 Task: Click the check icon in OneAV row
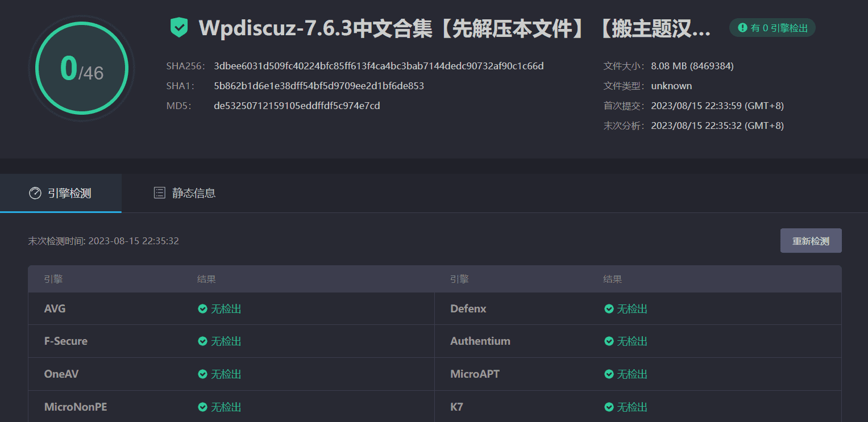(202, 374)
